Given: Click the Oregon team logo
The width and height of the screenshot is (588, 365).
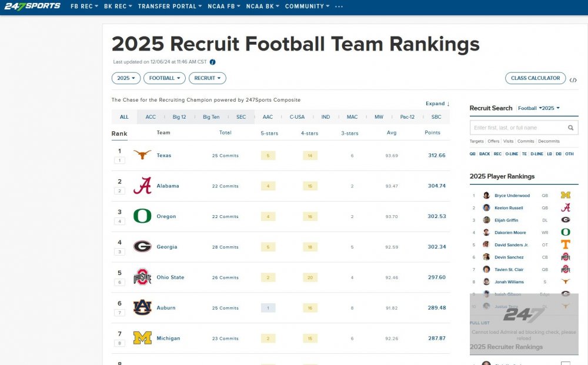Looking at the screenshot, I should pos(142,216).
